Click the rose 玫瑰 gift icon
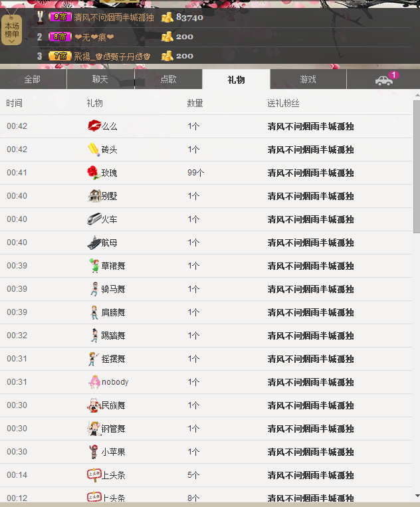Image resolution: width=420 pixels, height=507 pixels. pos(94,173)
